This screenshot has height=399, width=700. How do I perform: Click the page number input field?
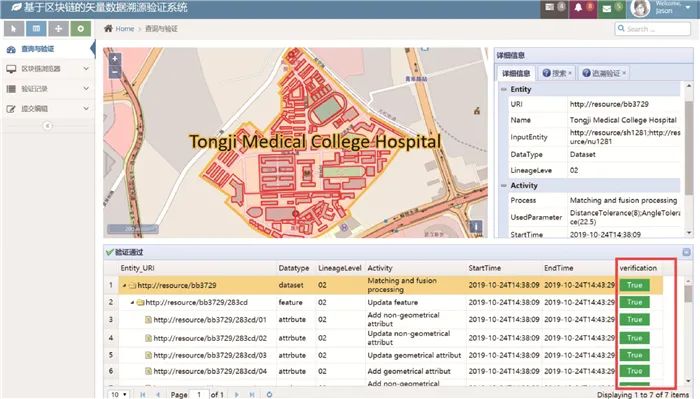click(199, 395)
